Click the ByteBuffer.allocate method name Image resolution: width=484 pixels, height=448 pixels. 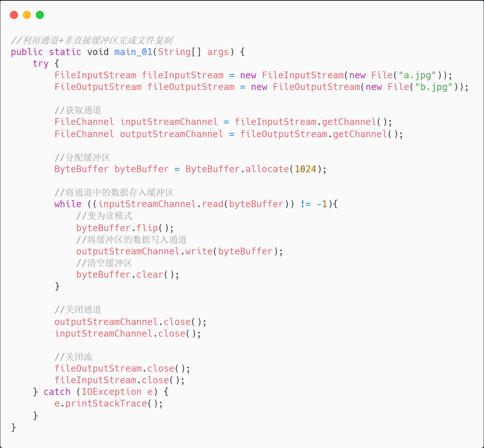click(267, 169)
